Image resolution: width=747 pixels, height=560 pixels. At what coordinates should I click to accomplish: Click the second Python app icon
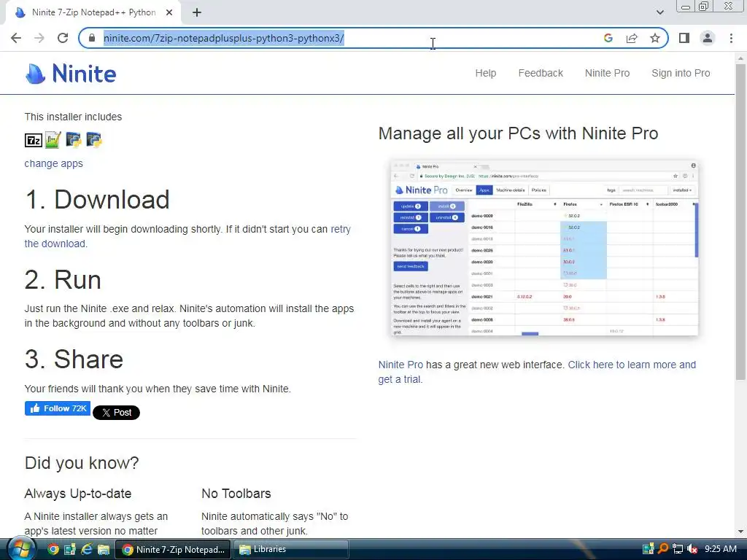pyautogui.click(x=94, y=140)
